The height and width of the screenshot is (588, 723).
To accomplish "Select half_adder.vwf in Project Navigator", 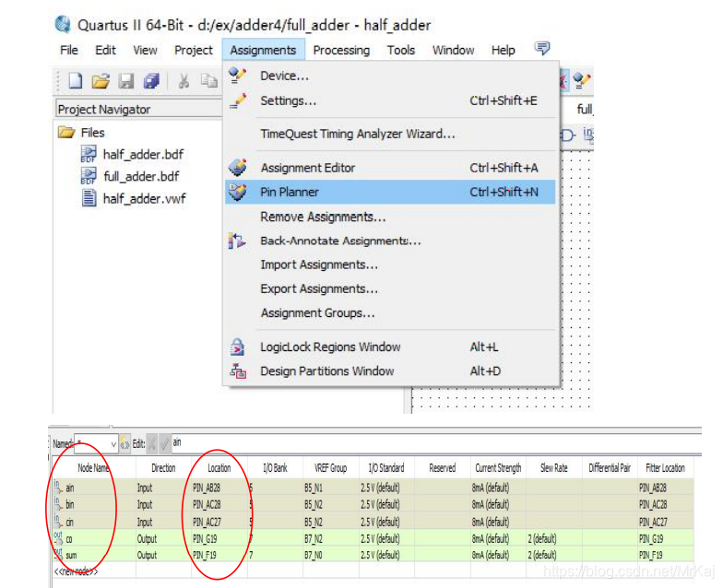I will pos(144,199).
